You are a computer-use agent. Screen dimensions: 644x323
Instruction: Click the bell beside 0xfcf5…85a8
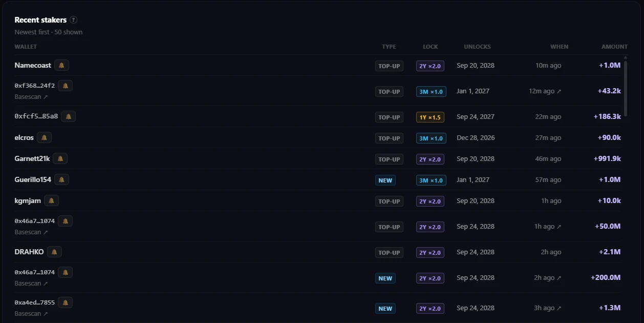68,116
